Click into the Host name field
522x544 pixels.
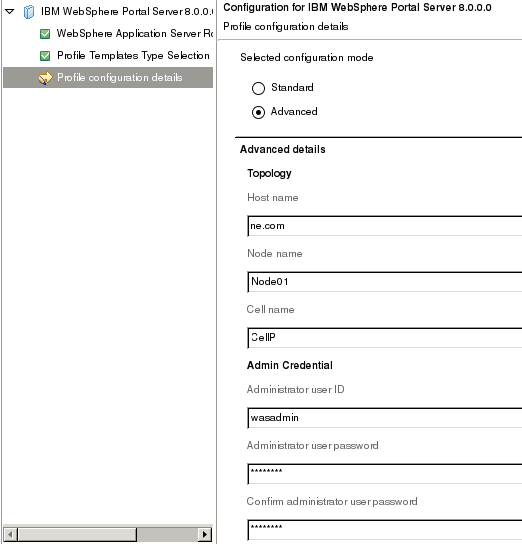[x=385, y=226]
